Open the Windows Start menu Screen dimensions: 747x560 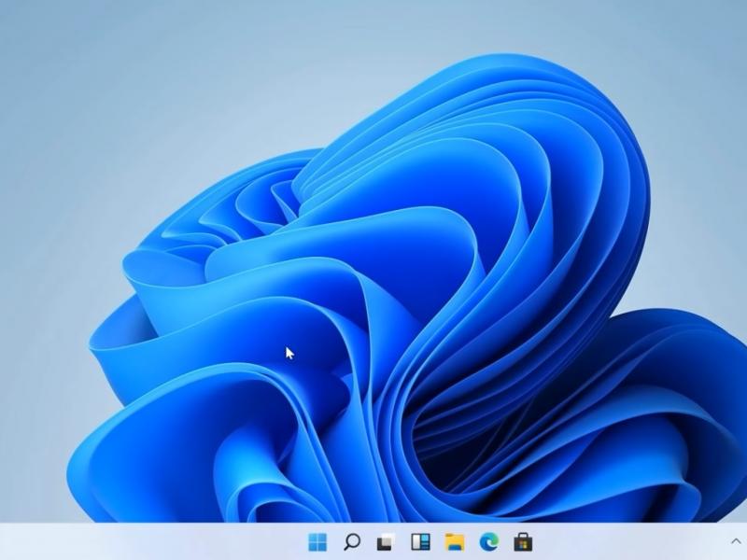317,542
